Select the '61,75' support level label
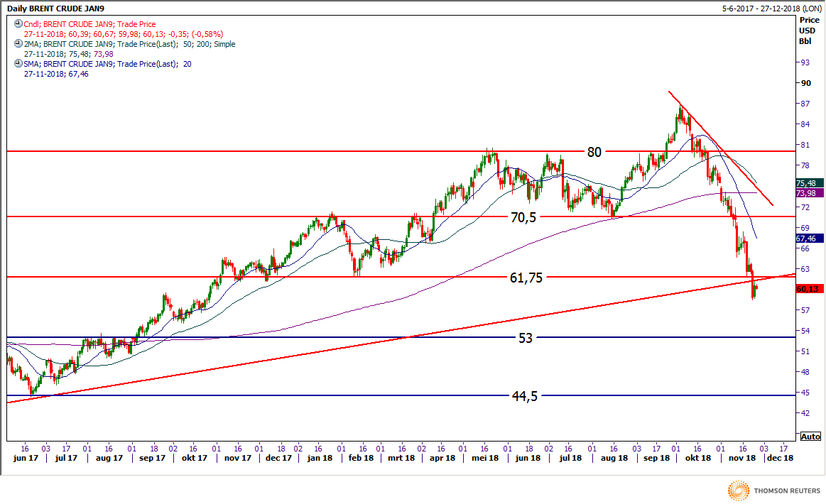The image size is (826, 504). (x=526, y=278)
